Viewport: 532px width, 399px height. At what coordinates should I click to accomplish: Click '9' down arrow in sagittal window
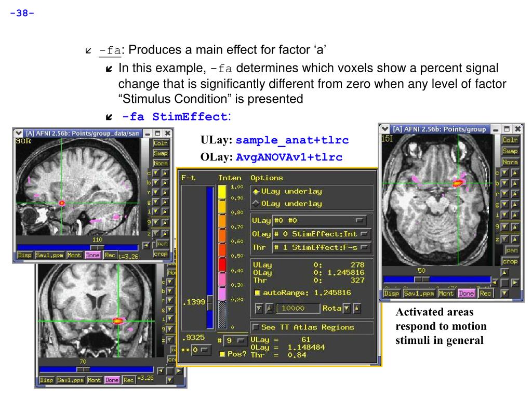[156, 222]
